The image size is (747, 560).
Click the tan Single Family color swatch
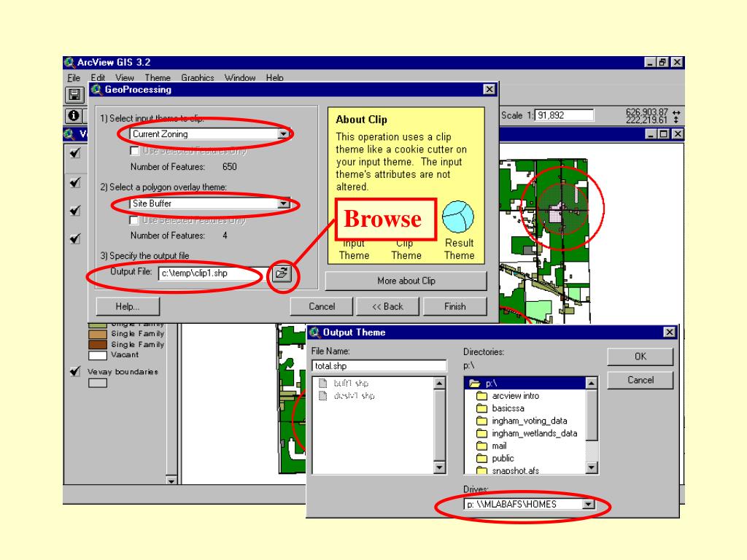(98, 334)
